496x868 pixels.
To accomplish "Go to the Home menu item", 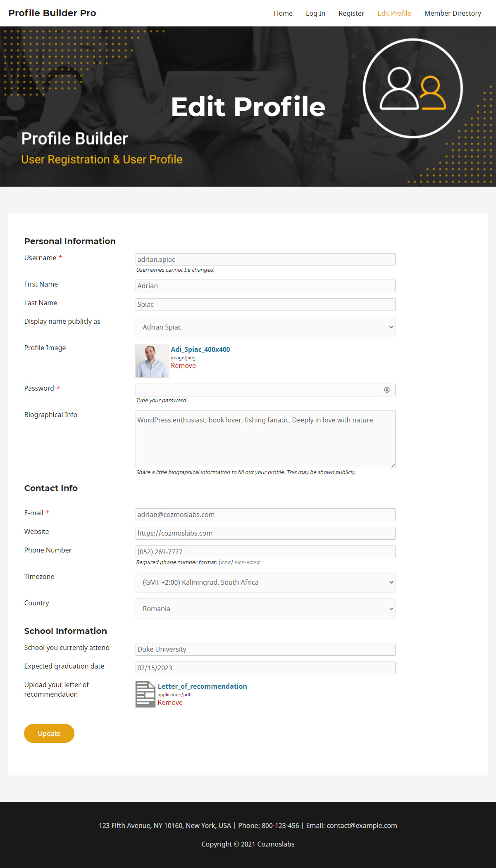I will (283, 13).
